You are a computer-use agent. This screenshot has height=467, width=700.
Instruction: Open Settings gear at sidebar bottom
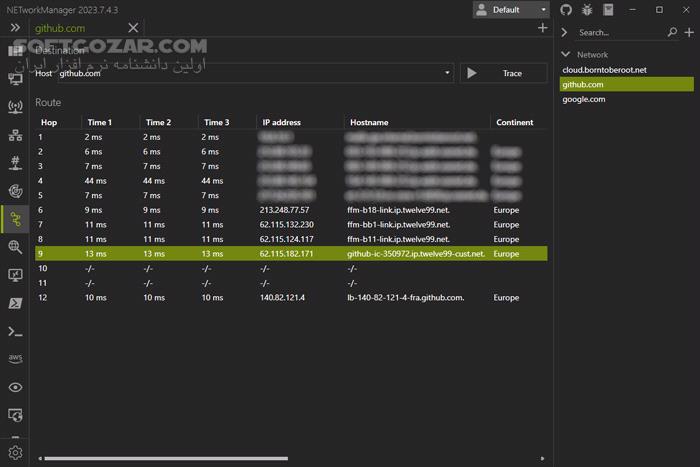[x=15, y=453]
